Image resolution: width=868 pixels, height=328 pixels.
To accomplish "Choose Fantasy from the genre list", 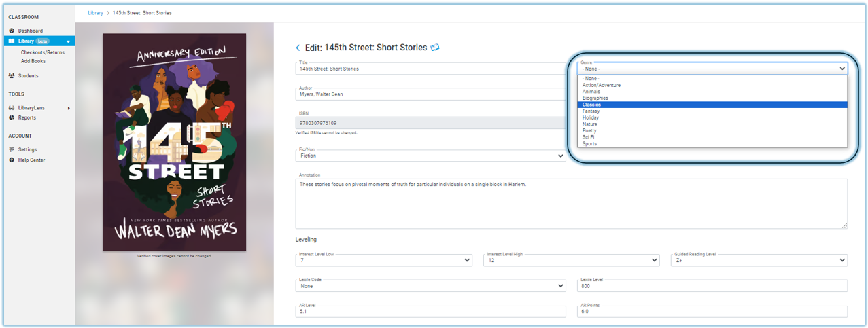I will [712, 111].
